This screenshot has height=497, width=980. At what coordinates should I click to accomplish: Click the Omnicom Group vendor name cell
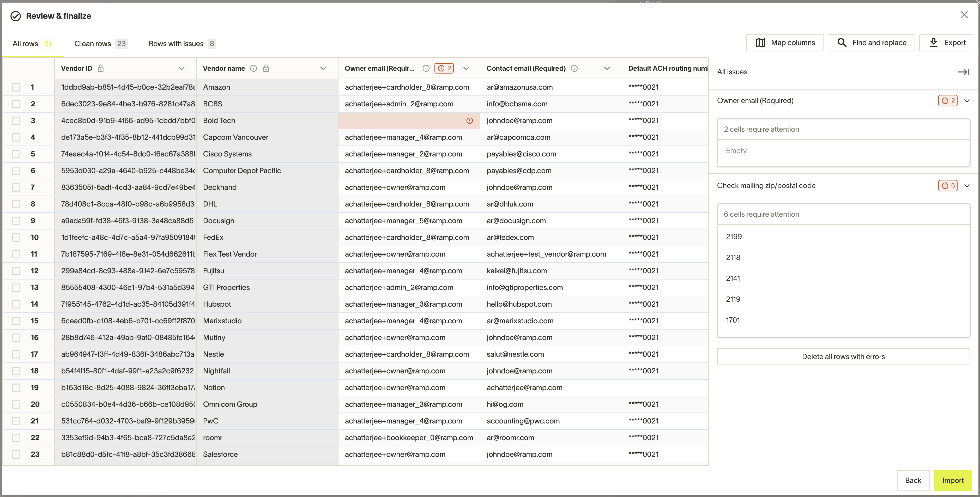(x=267, y=404)
